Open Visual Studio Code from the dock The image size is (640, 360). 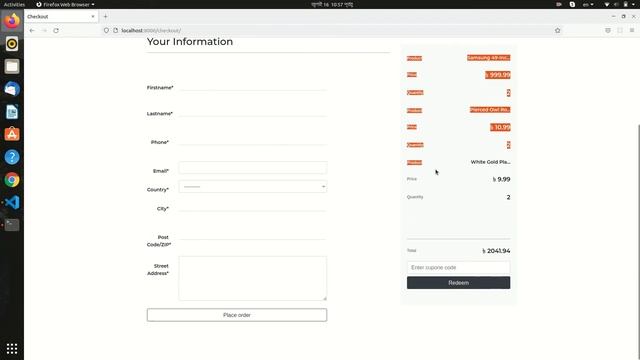pos(12,202)
